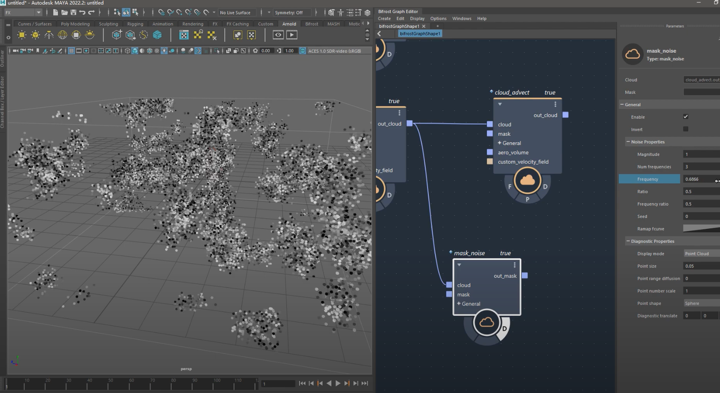The height and width of the screenshot is (393, 720).
Task: Collapse the Diagnostic Properties section
Action: pos(628,241)
